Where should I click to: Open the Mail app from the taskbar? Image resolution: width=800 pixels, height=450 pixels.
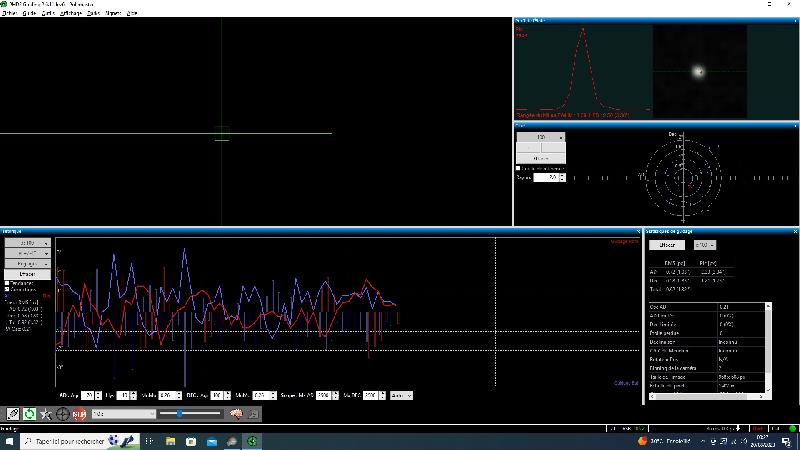coord(212,441)
